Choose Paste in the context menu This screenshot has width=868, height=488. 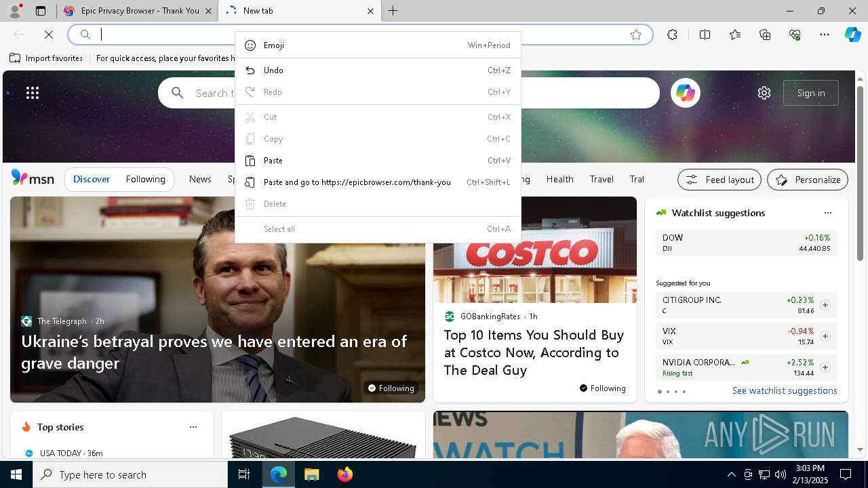(378, 161)
